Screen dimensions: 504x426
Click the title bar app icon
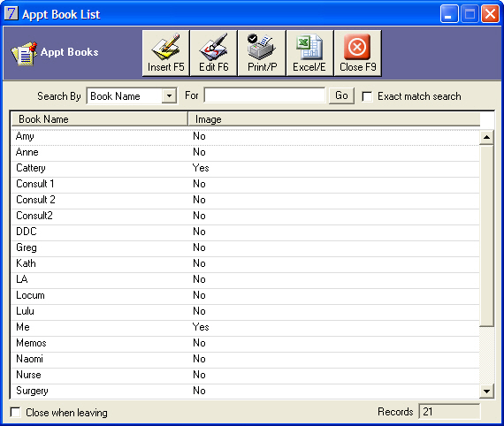[11, 13]
